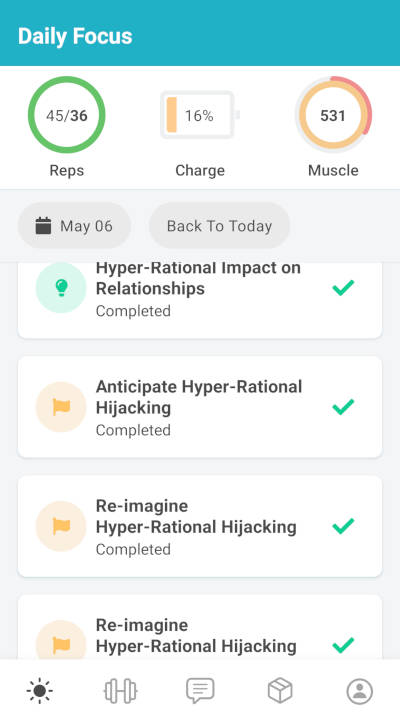Click the Daily Focus header title
Image resolution: width=400 pixels, height=720 pixels.
click(x=75, y=36)
